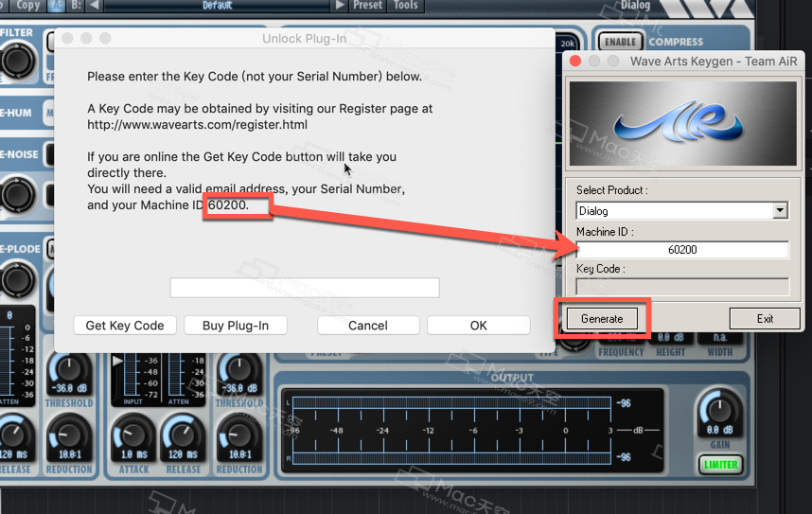Click the rightmost Reduction knob
The height and width of the screenshot is (514, 812).
coord(238,435)
